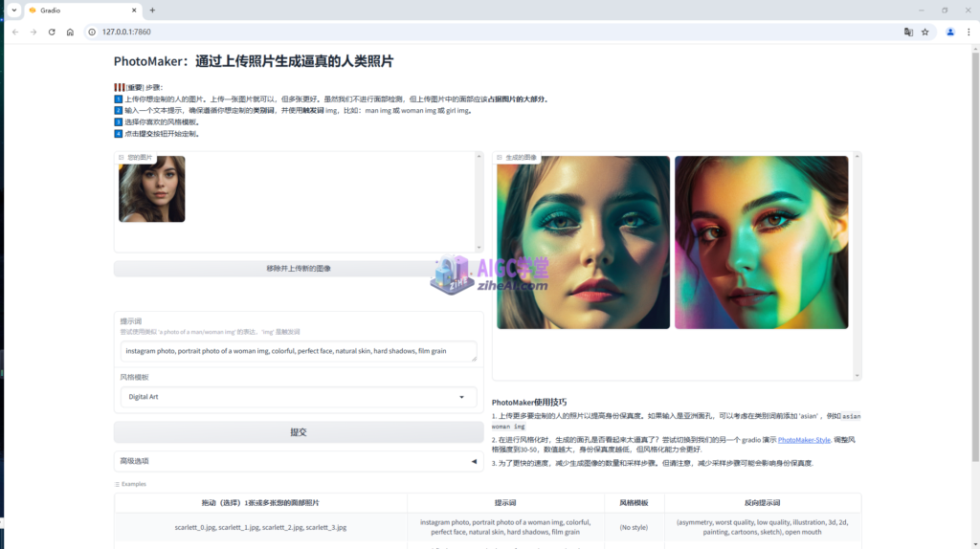Select the scarlett_0.jpg example row
Screen dimensions: 980x549
point(260,527)
